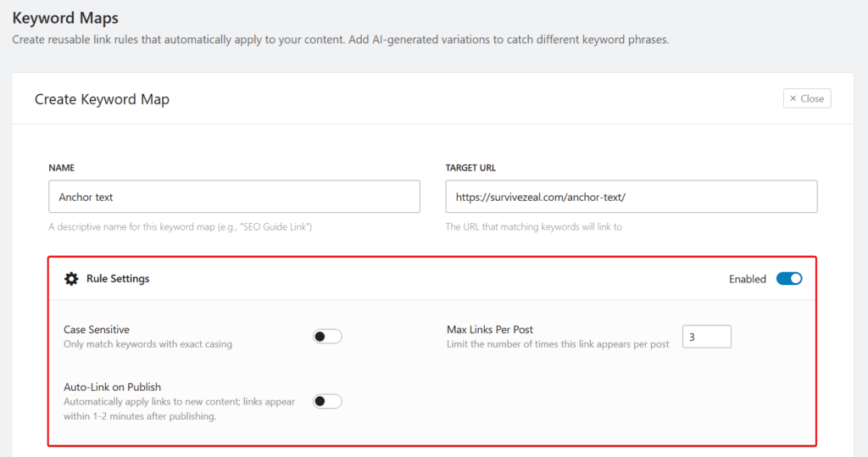
Task: Close the Create Keyword Map panel
Action: point(806,98)
